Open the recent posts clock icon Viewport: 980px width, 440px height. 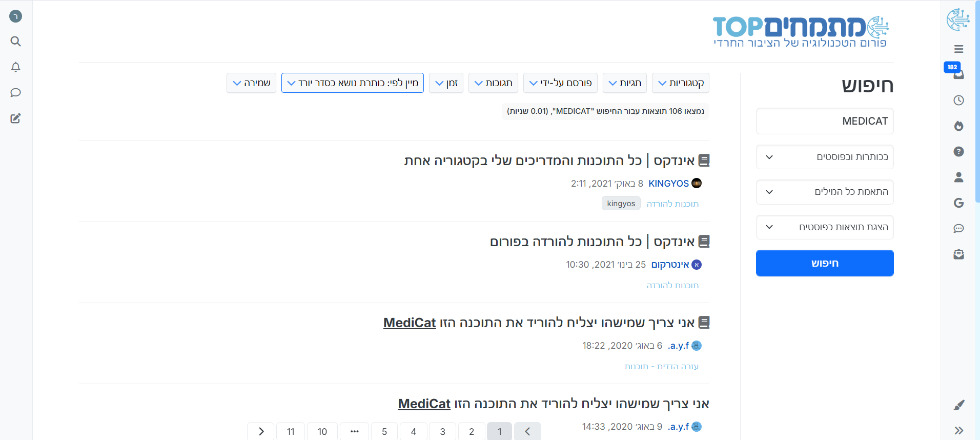tap(958, 101)
